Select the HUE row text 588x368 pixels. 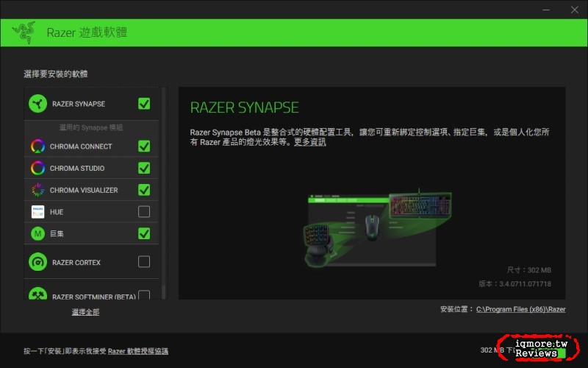[57, 212]
